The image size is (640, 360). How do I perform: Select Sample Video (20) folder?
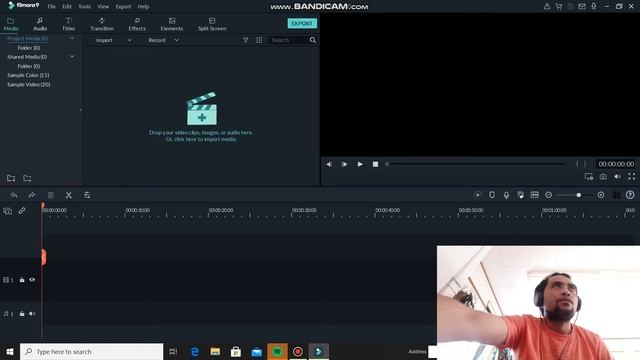(x=29, y=84)
